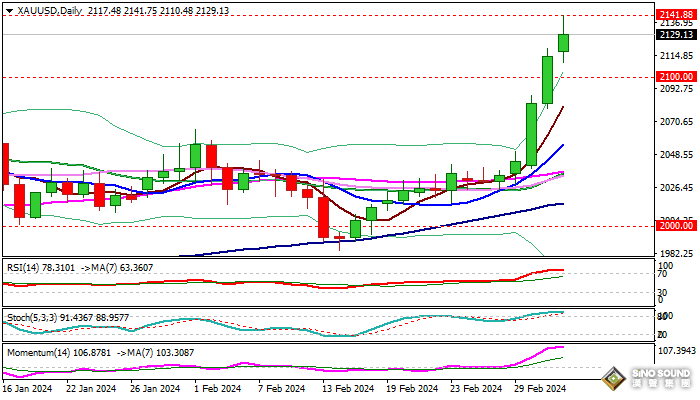Click the red 2000.00 support level tag
Image resolution: width=700 pixels, height=400 pixels.
pos(676,226)
